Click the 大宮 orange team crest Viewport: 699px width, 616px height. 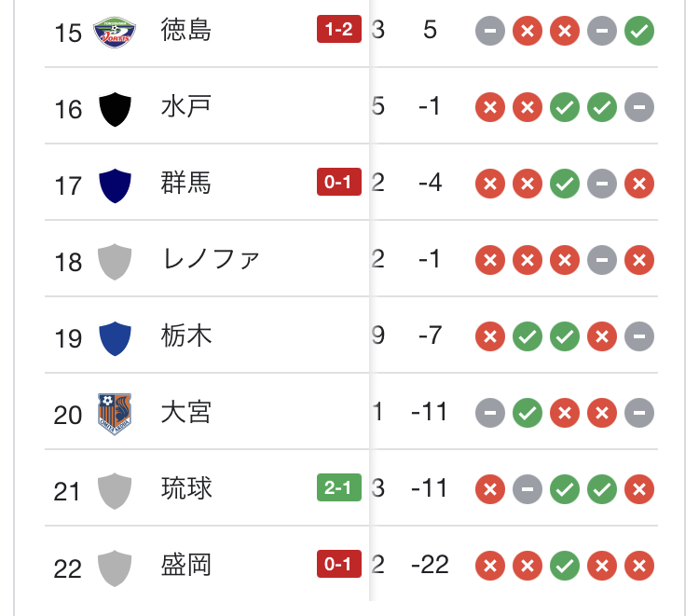[115, 412]
